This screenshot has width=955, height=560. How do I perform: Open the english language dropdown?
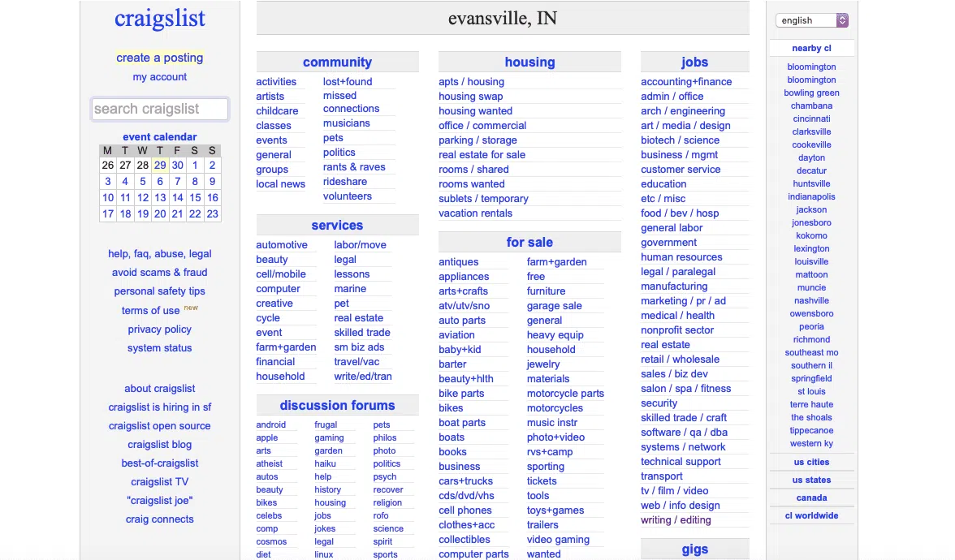point(811,20)
